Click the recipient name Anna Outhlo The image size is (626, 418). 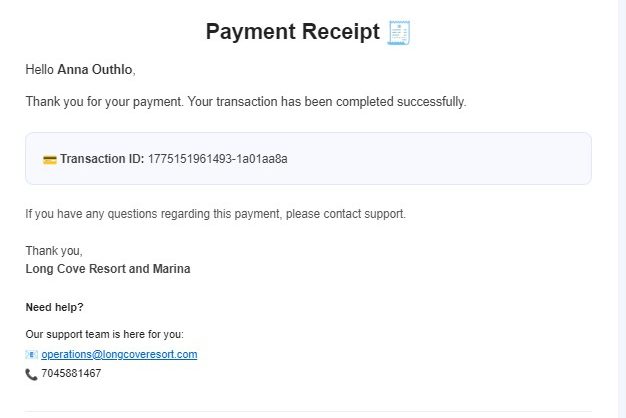pyautogui.click(x=95, y=69)
